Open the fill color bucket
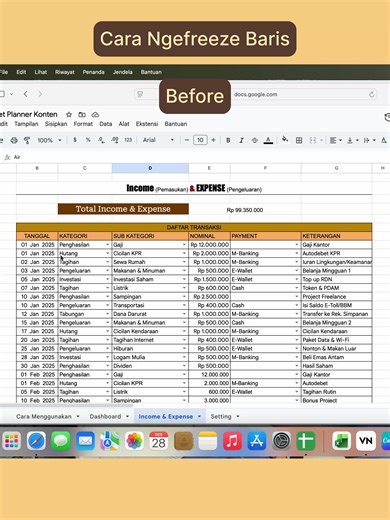Image resolution: width=390 pixels, height=520 pixels. tap(285, 139)
